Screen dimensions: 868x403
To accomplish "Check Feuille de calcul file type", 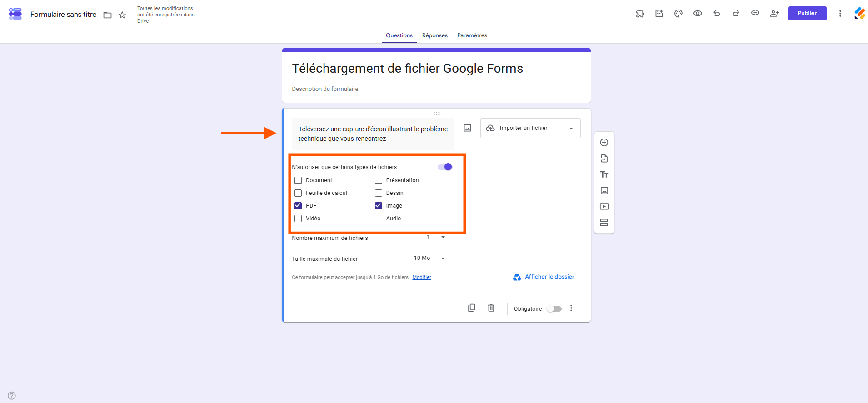I will pyautogui.click(x=298, y=193).
